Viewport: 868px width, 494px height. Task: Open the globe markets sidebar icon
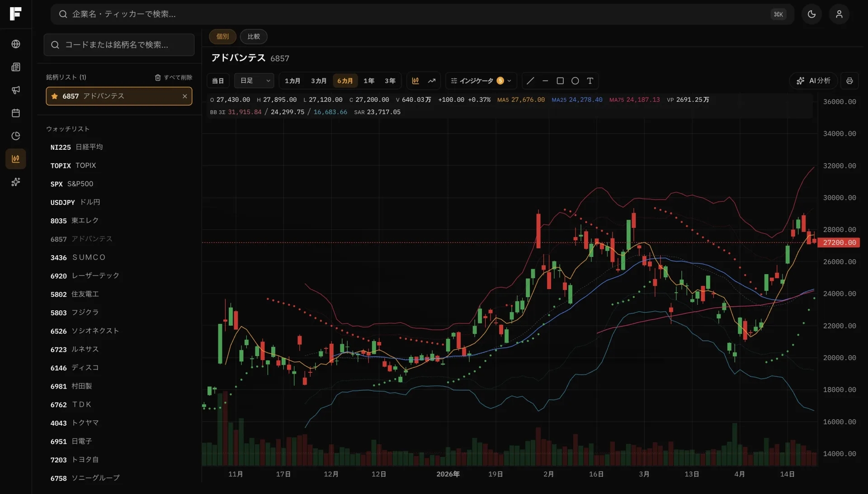[x=16, y=44]
